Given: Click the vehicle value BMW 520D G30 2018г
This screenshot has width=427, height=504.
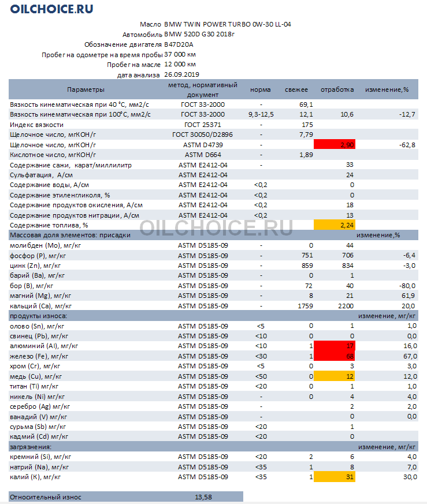Looking at the screenshot, I should 199,34.
